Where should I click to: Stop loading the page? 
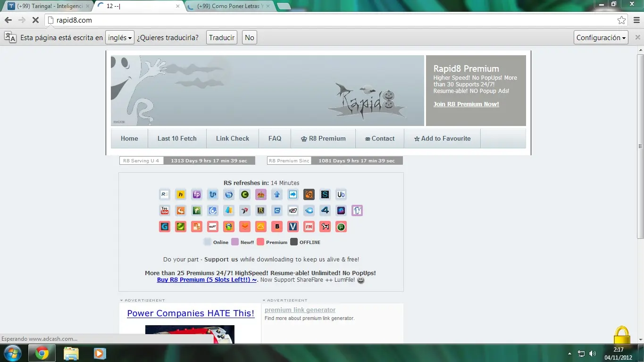35,20
